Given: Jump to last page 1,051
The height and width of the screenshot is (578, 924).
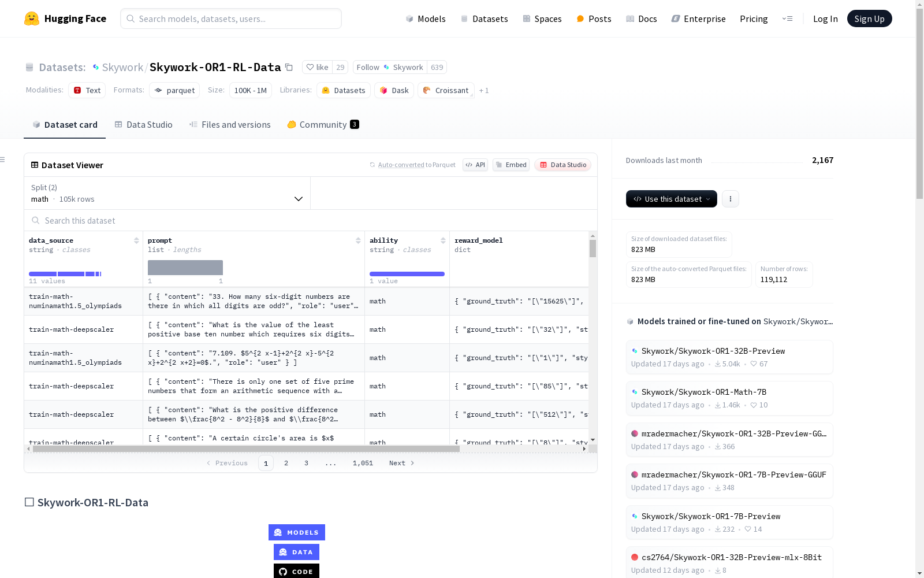Looking at the screenshot, I should click(363, 463).
